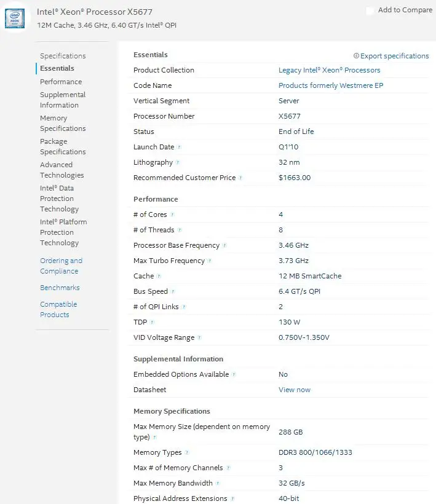This screenshot has height=504, width=436.
Task: Click info icon beside Embedded Options Available
Action: point(234,374)
